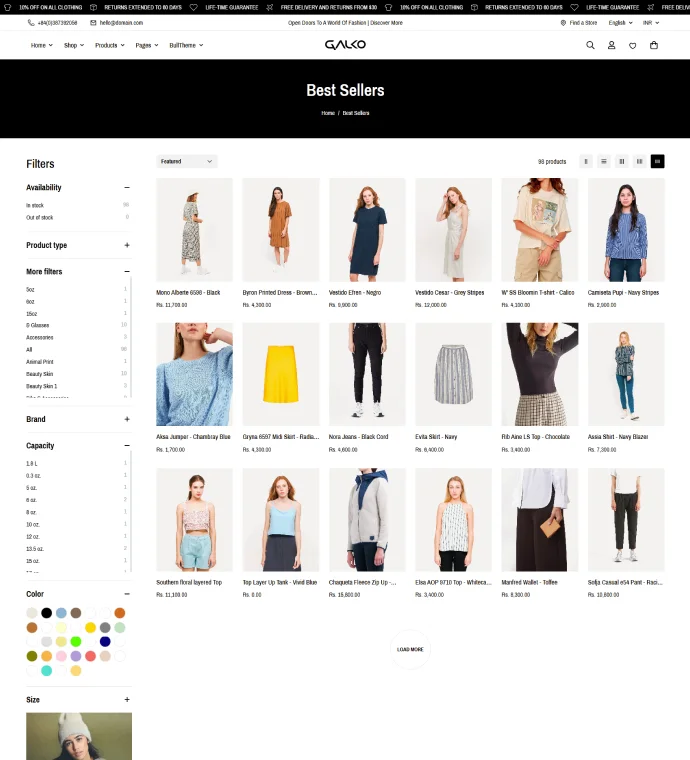The height and width of the screenshot is (760, 690).
Task: Click the beanie woman promo image in sidebar
Action: (79, 736)
